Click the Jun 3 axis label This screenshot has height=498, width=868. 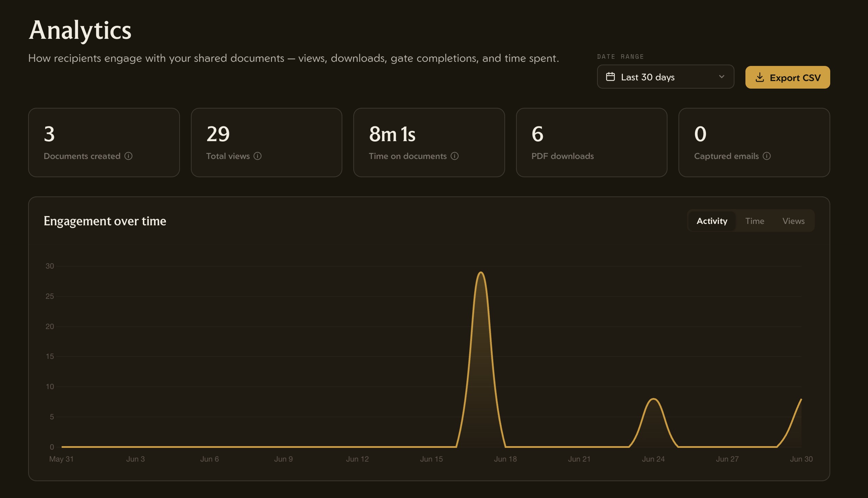click(136, 459)
